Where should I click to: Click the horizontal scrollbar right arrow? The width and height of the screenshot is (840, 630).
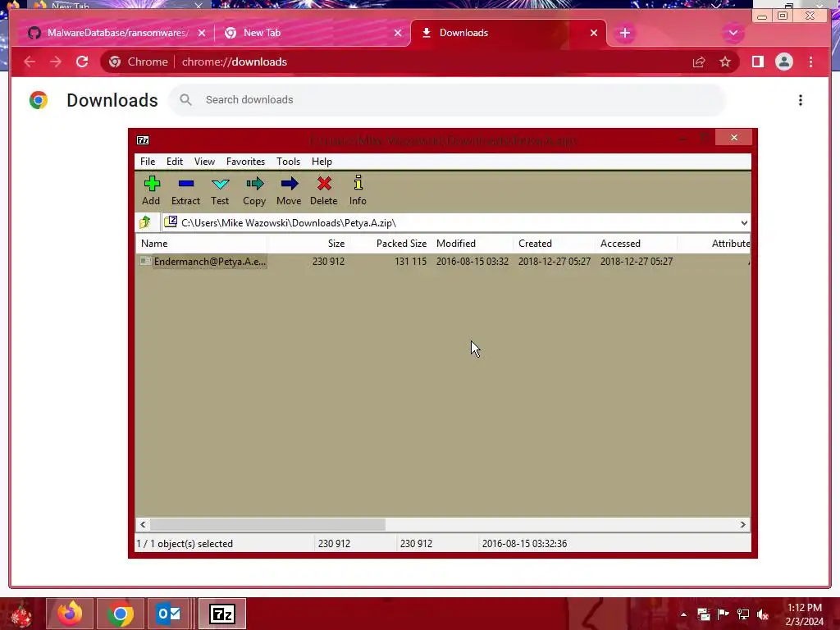coord(742,524)
